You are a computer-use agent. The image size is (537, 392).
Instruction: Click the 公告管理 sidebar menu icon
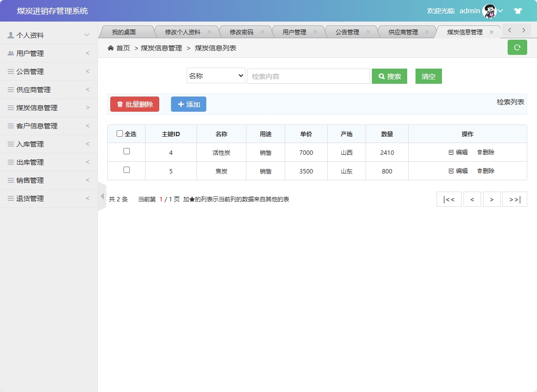point(11,71)
